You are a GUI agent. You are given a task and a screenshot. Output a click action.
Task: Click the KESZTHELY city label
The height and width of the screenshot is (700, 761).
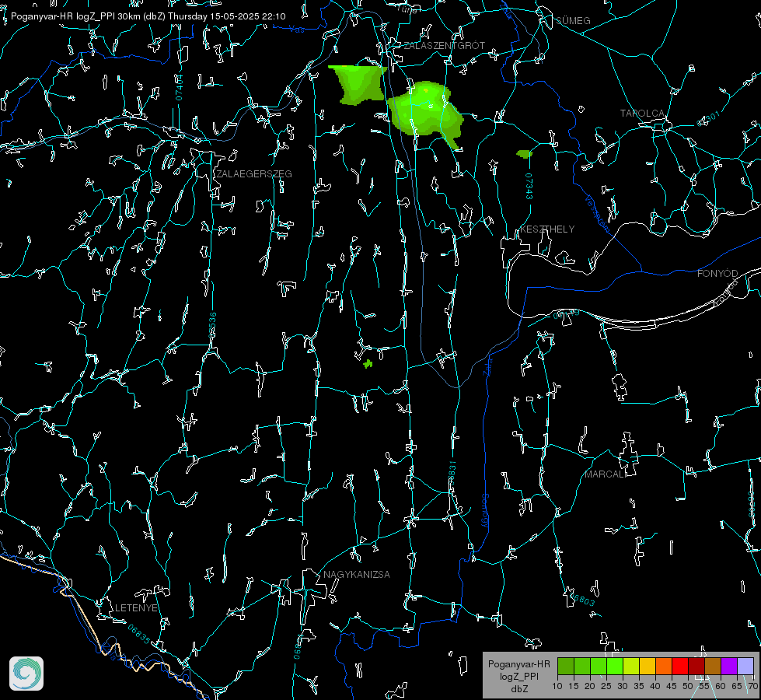pos(547,229)
